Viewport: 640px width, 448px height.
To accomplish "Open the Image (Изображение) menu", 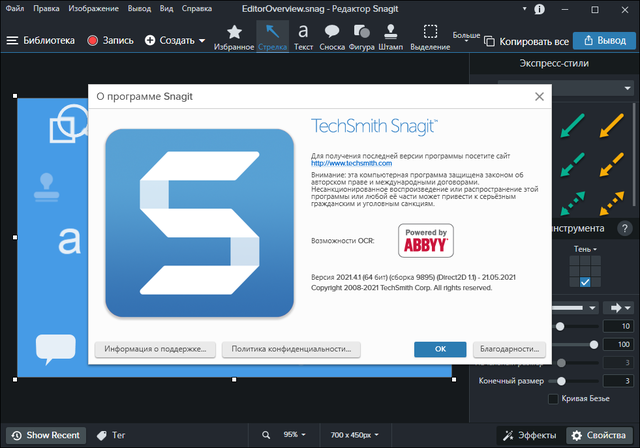I will [93, 8].
